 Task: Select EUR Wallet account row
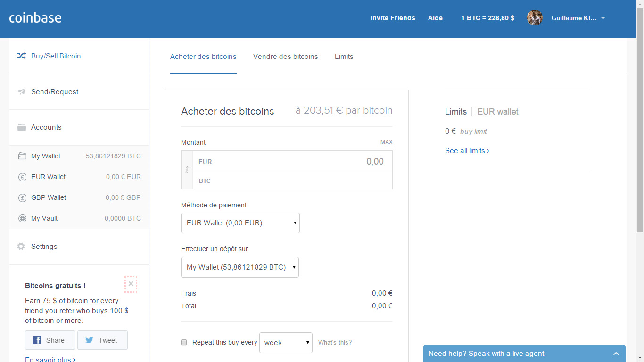(79, 177)
